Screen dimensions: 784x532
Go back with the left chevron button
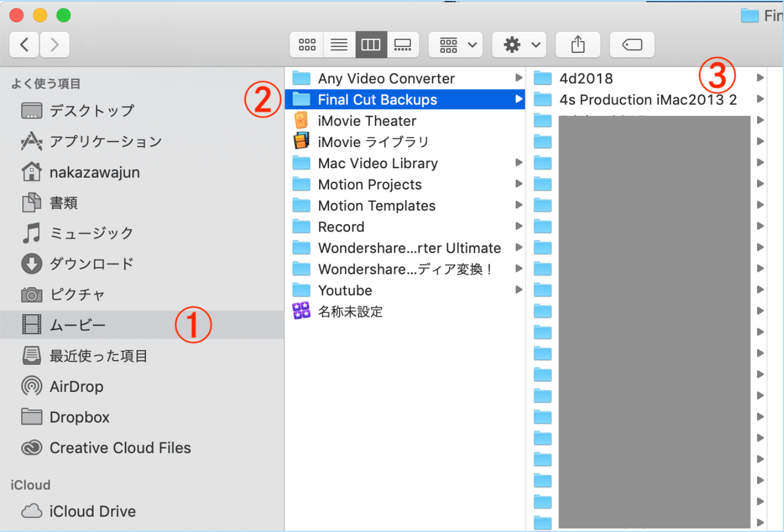[x=24, y=45]
